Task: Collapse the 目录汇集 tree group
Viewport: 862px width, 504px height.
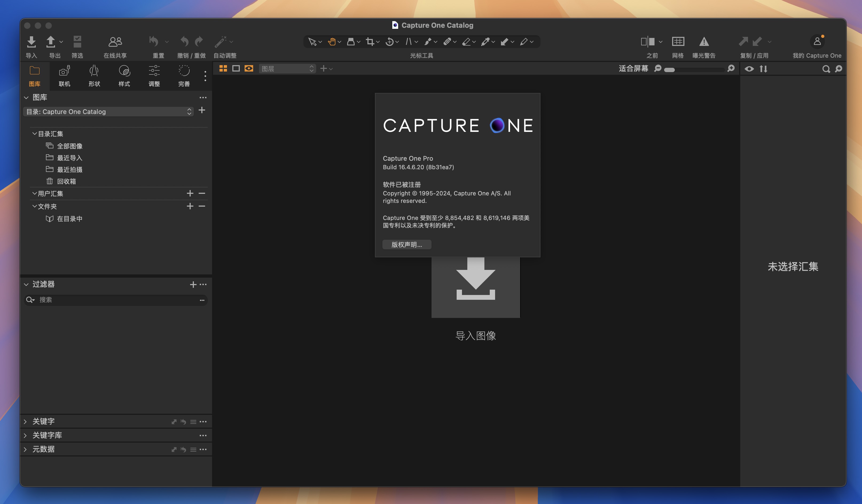Action: pyautogui.click(x=34, y=134)
